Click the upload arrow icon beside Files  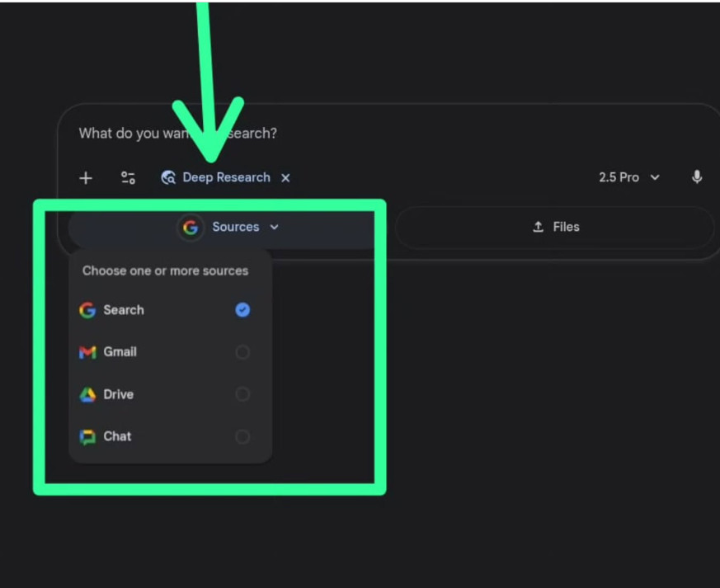539,227
